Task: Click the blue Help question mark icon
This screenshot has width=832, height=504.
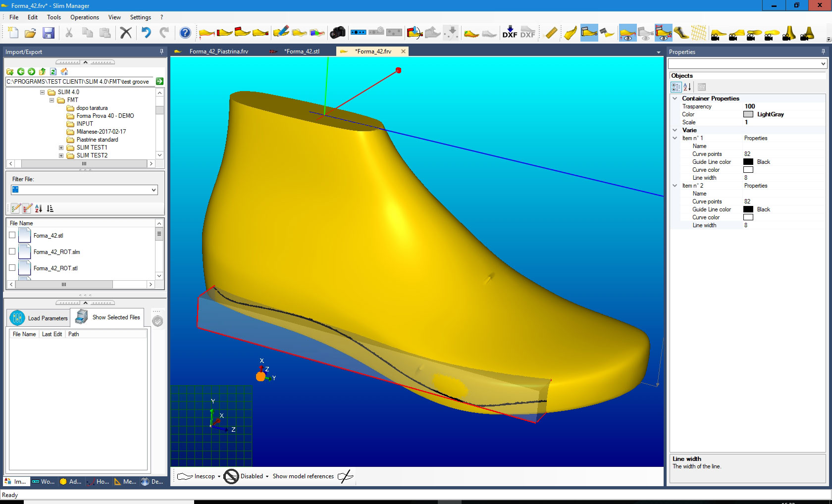Action: pyautogui.click(x=185, y=33)
